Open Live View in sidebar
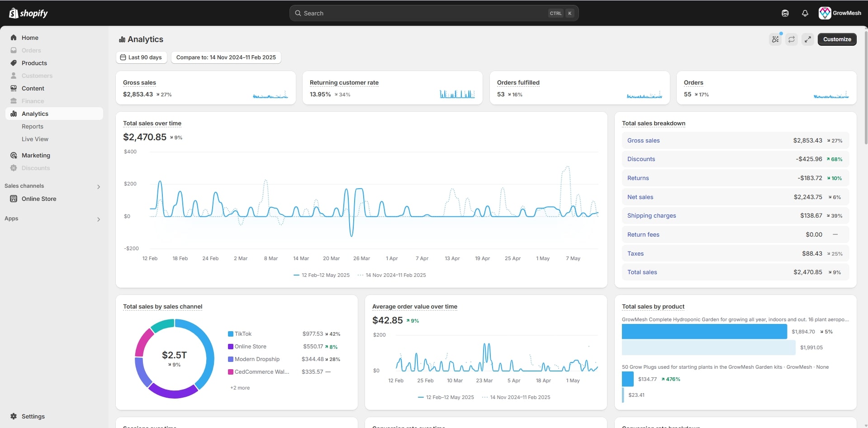Screen dimensions: 868x428 pyautogui.click(x=35, y=139)
